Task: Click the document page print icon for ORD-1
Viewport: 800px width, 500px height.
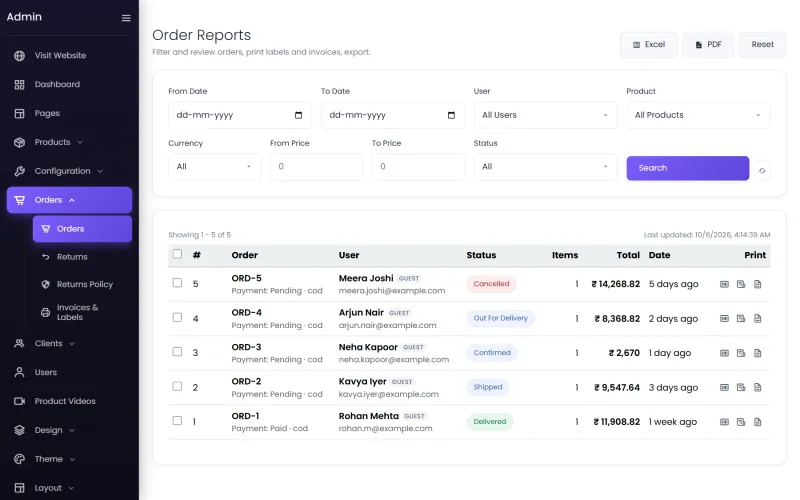Action: point(758,422)
